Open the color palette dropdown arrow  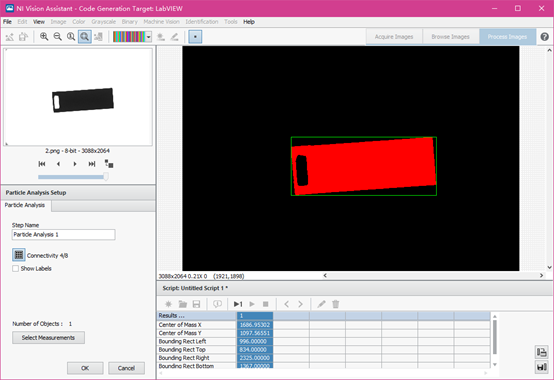click(x=149, y=37)
